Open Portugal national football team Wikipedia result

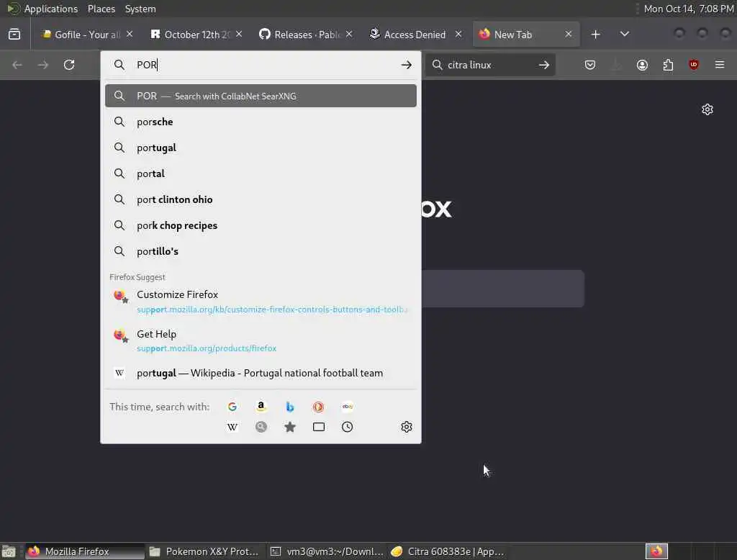coord(261,373)
